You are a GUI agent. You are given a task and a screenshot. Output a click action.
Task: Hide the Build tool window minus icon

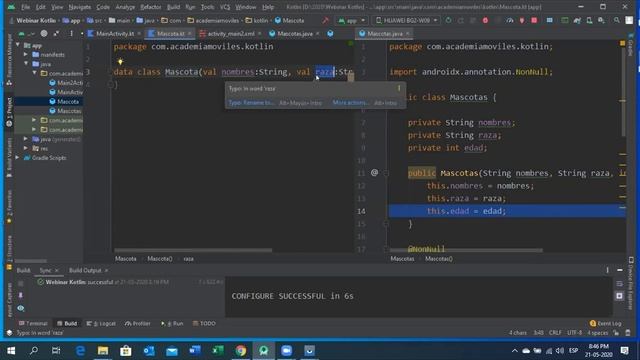(x=620, y=270)
